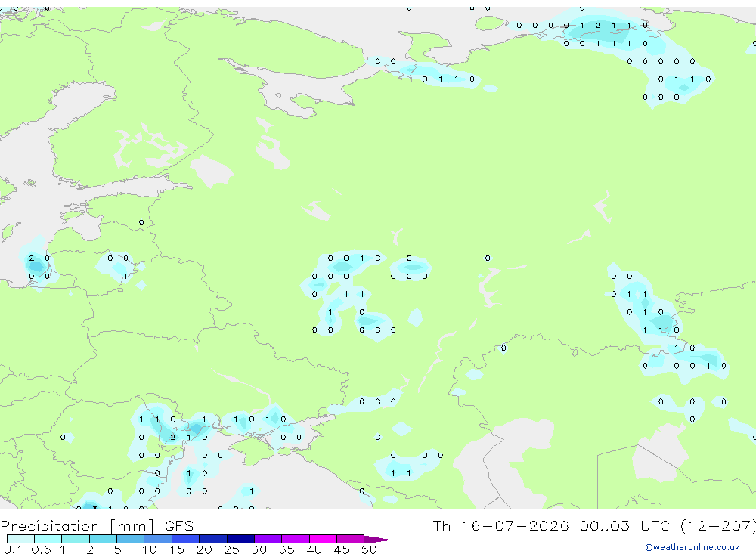Click the '30' legend label
Image resolution: width=756 pixels, height=554 pixels.
point(259,549)
